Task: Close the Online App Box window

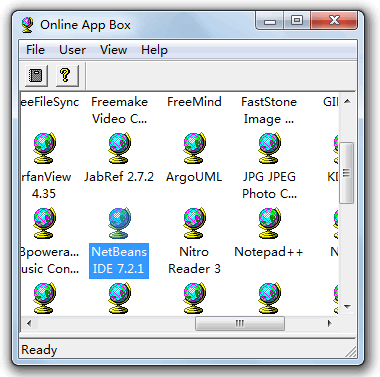Action: click(334, 21)
